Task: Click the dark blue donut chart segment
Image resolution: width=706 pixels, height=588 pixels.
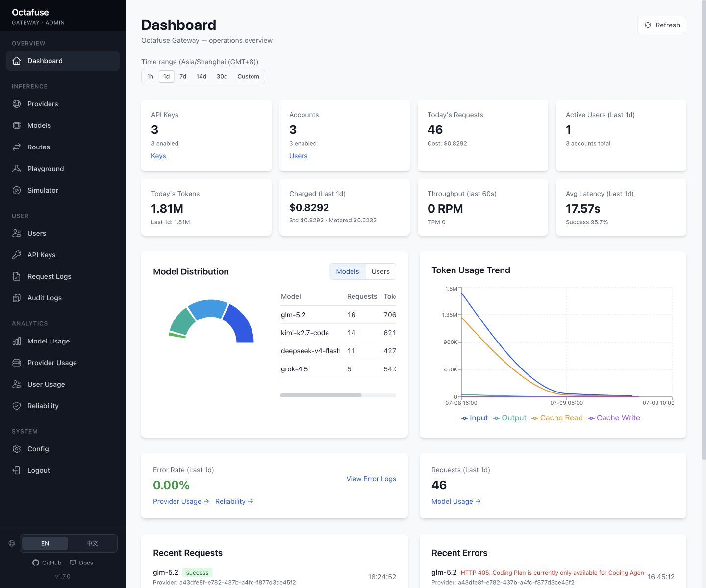Action: (242, 324)
